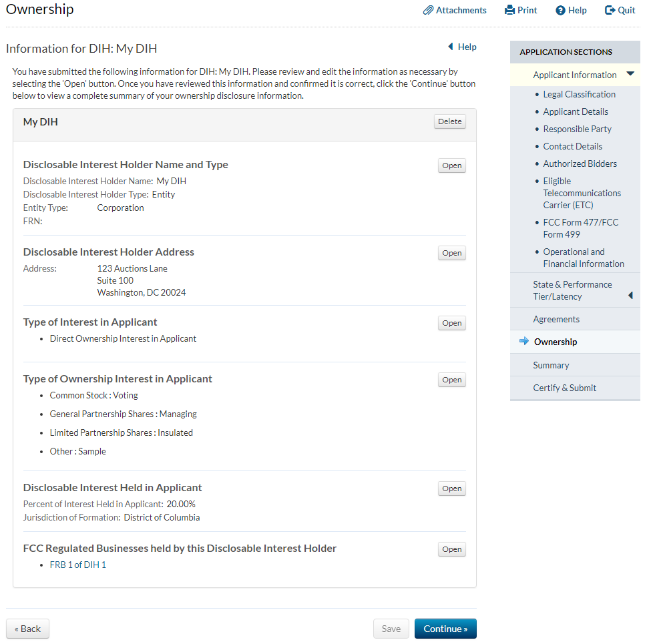Open the FCC Regulated Businesses section
This screenshot has height=644, width=645.
click(x=451, y=549)
